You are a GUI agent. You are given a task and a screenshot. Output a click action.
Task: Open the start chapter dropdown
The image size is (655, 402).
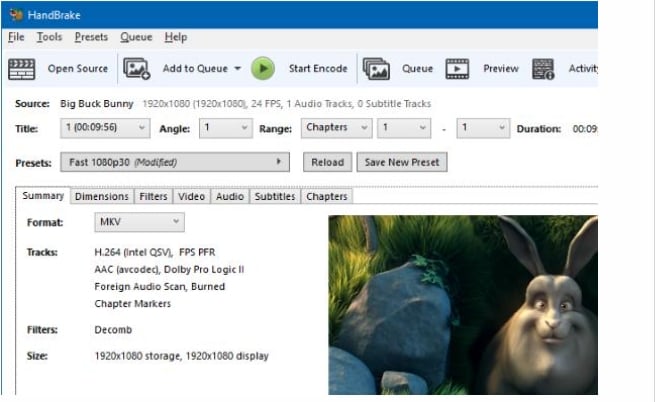[404, 128]
